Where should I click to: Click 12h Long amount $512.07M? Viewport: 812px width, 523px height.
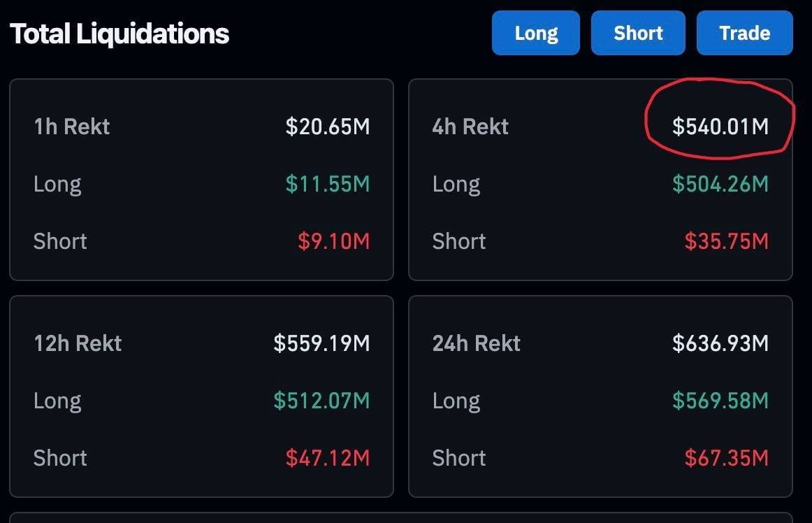coord(321,401)
